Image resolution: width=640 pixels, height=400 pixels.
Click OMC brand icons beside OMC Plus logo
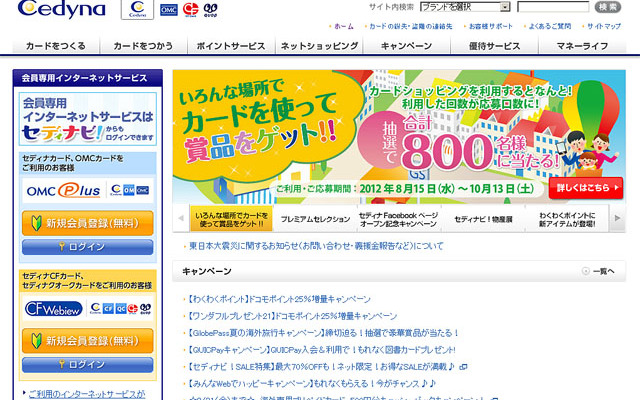click(130, 190)
